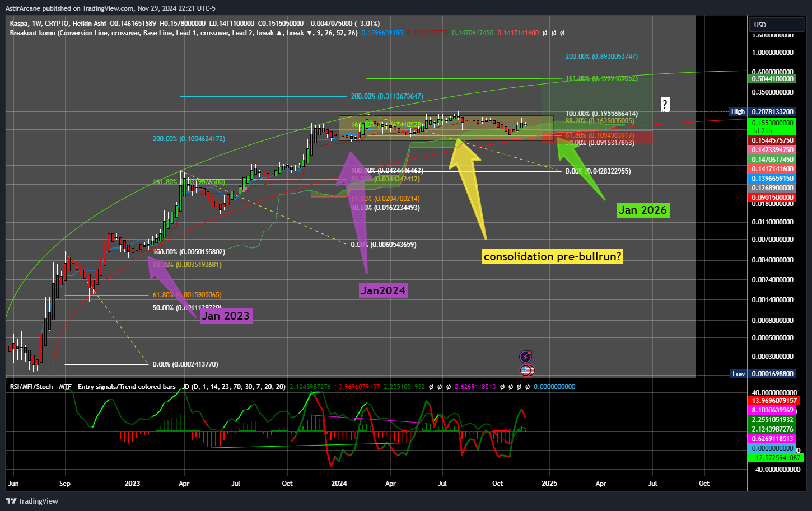Click the 2025 marker on time axis
Screen dimensions: 812x511
(x=549, y=484)
